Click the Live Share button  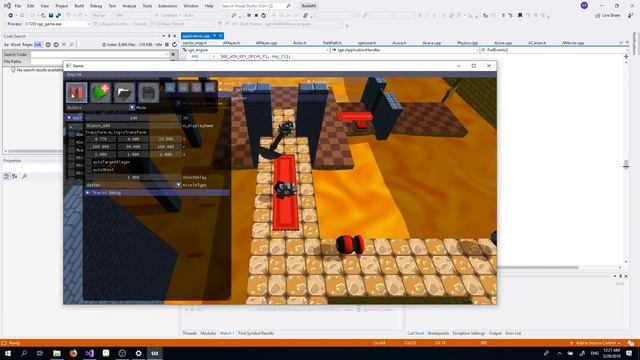click(x=607, y=16)
